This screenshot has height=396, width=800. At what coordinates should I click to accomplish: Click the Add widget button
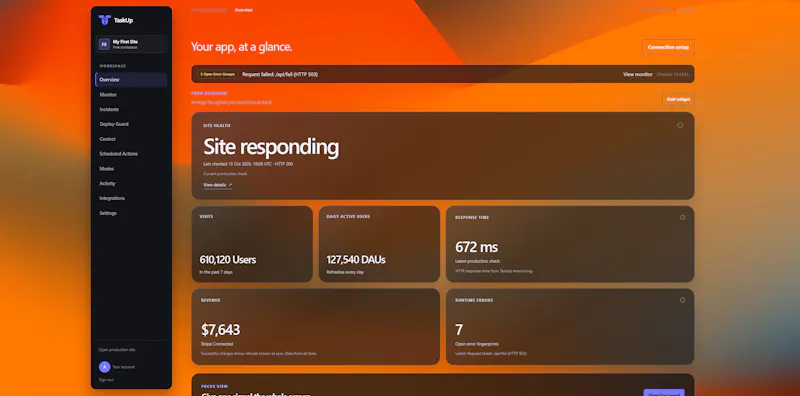click(679, 99)
